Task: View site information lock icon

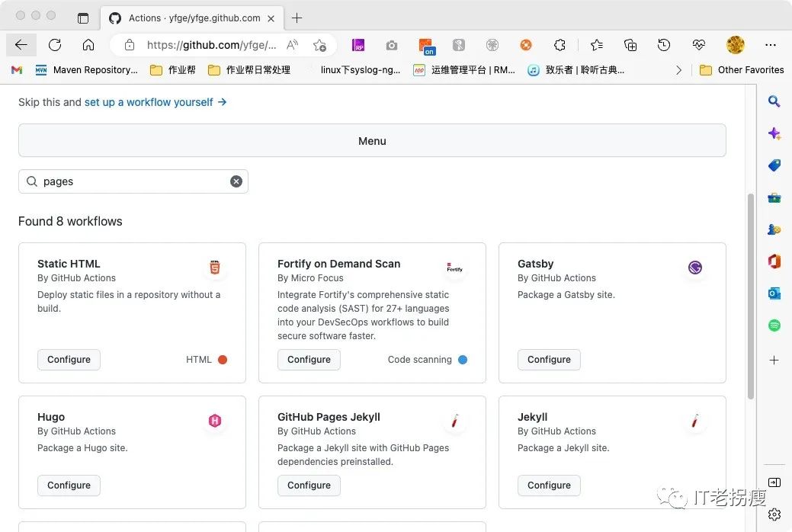Action: point(130,45)
